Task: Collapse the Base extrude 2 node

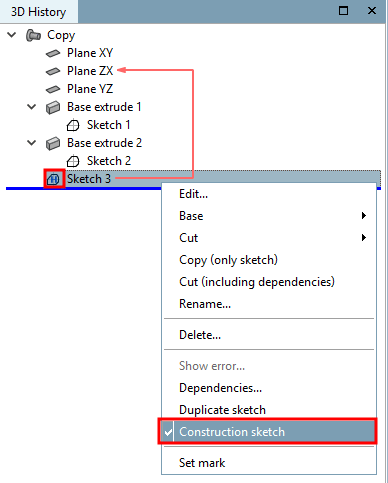Action: click(x=32, y=143)
